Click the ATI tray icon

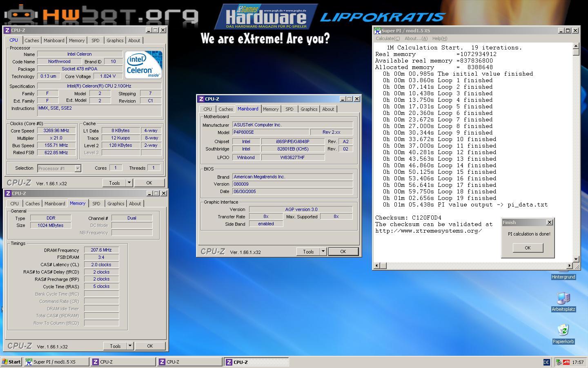click(x=566, y=362)
